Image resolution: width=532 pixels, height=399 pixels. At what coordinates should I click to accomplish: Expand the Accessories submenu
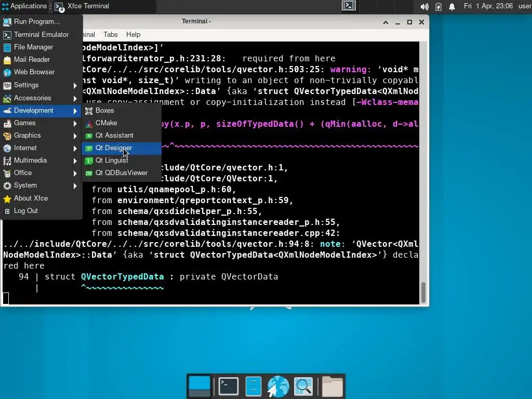tap(41, 98)
